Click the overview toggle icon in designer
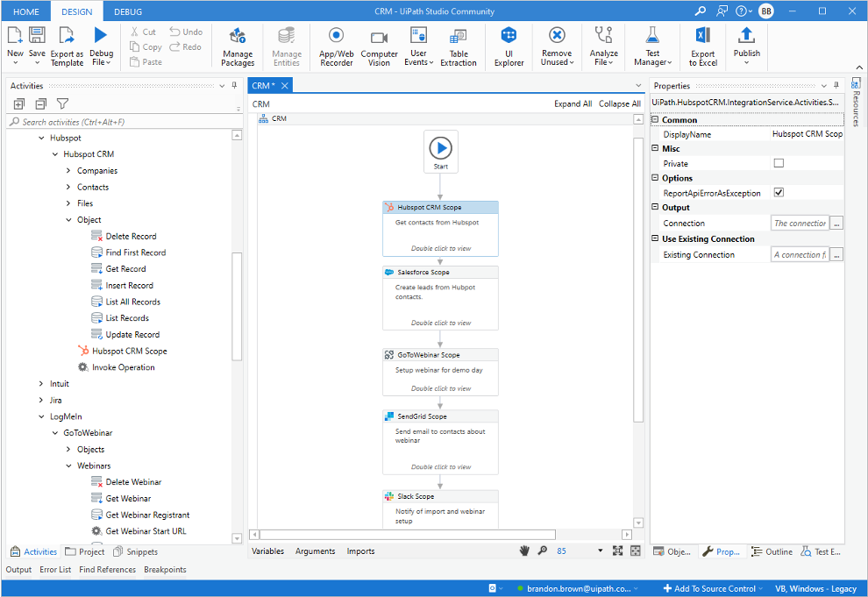 636,551
